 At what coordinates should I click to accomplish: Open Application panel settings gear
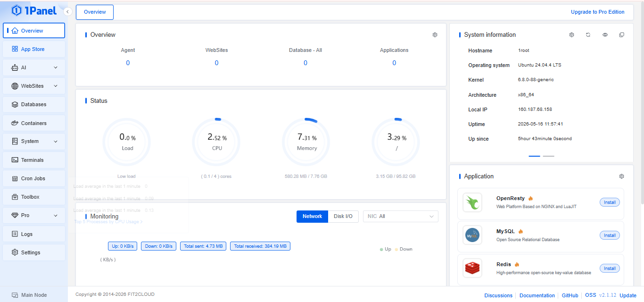622,176
